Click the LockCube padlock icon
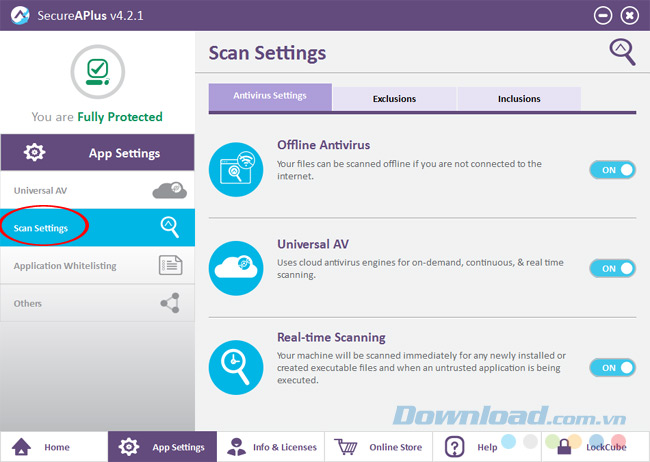Viewport: 650px width, 462px height. (564, 447)
